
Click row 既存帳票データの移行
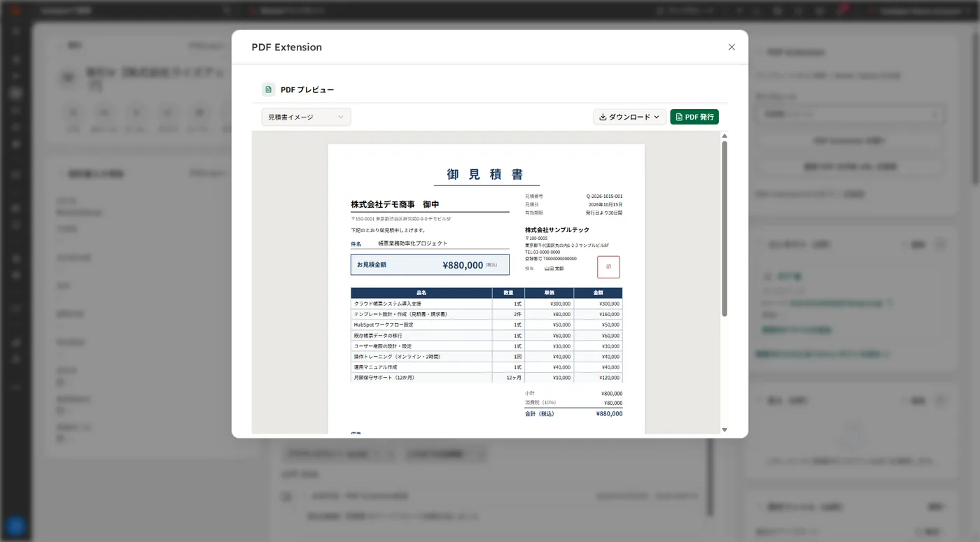coord(486,336)
